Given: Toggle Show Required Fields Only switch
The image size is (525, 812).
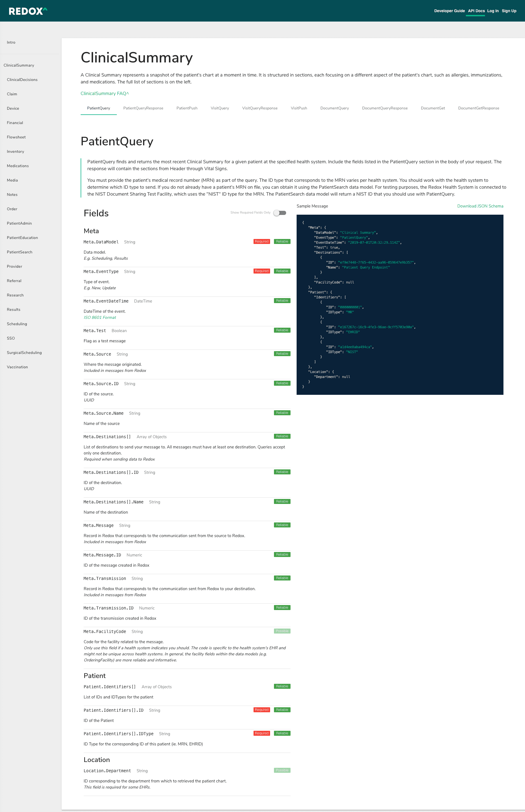Looking at the screenshot, I should (279, 213).
